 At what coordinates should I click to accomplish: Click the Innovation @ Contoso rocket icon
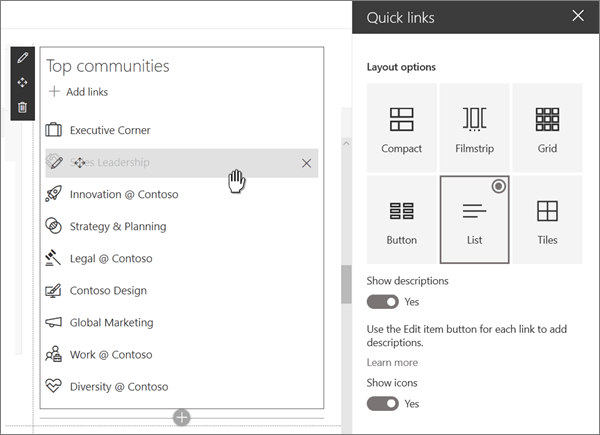click(54, 194)
